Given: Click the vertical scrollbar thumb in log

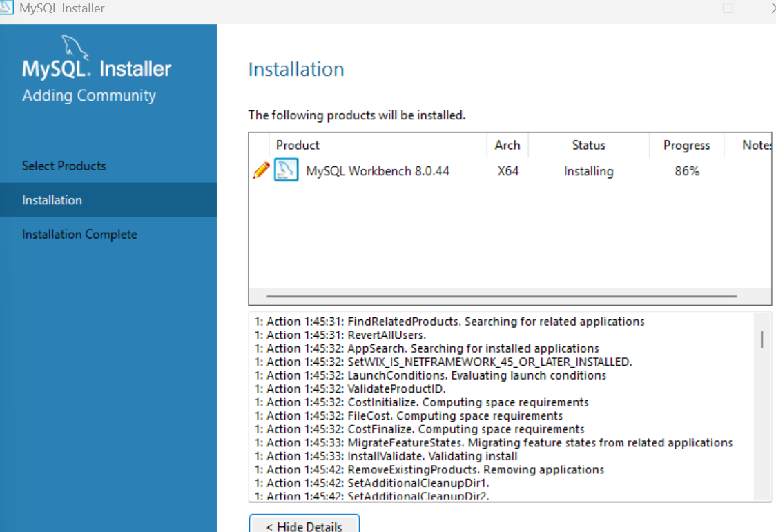Looking at the screenshot, I should pos(762,339).
